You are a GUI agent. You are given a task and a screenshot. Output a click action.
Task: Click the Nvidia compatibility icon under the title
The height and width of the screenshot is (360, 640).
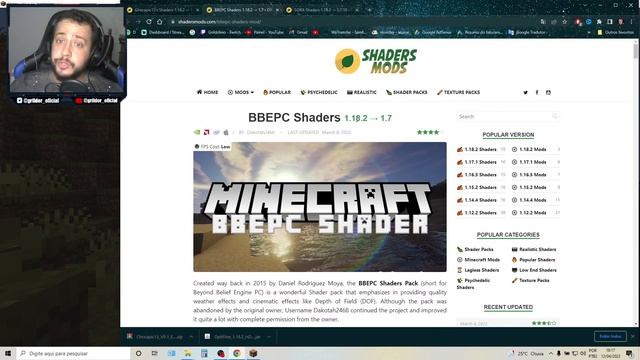pos(197,132)
